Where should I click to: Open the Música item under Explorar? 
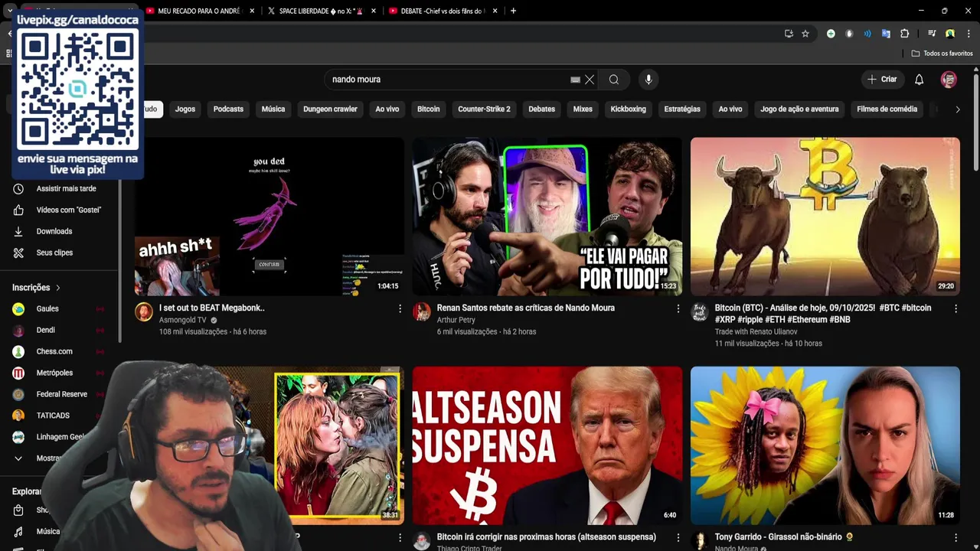click(47, 531)
